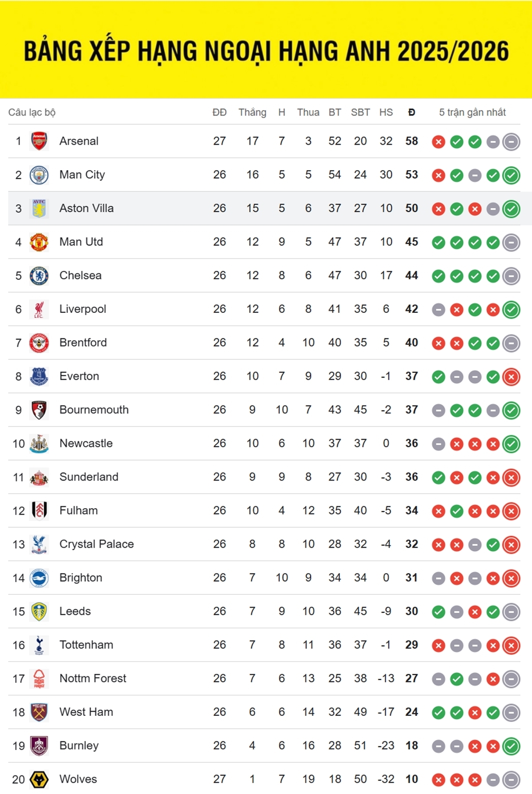Sort by the Thắng column header
This screenshot has width=532, height=794.
point(252,112)
